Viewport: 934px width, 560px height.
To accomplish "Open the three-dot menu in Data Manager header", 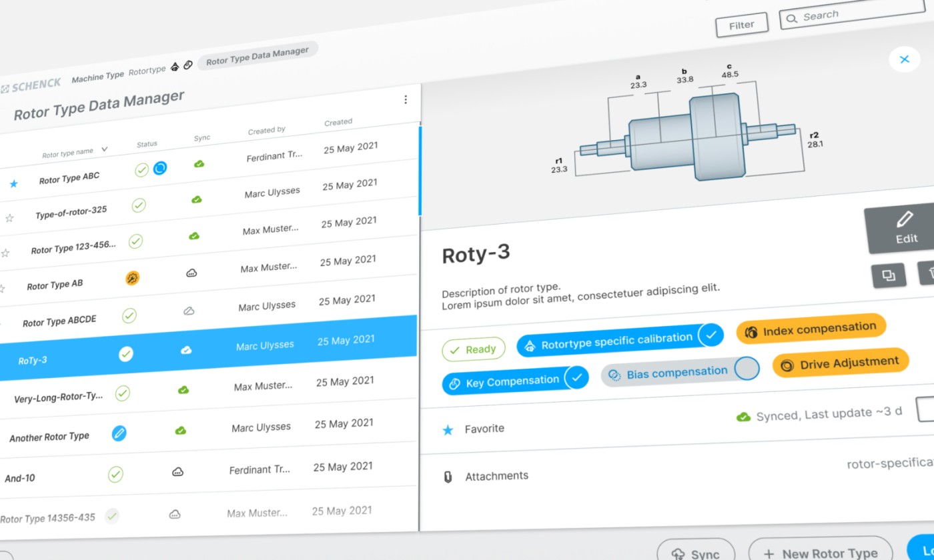I will (406, 100).
